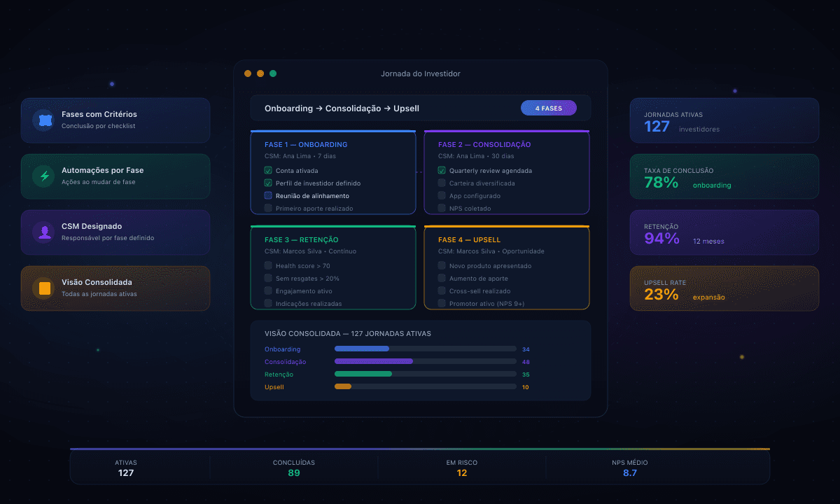The height and width of the screenshot is (504, 840).
Task: Click the Automações por Fase lightning icon
Action: pyautogui.click(x=45, y=176)
